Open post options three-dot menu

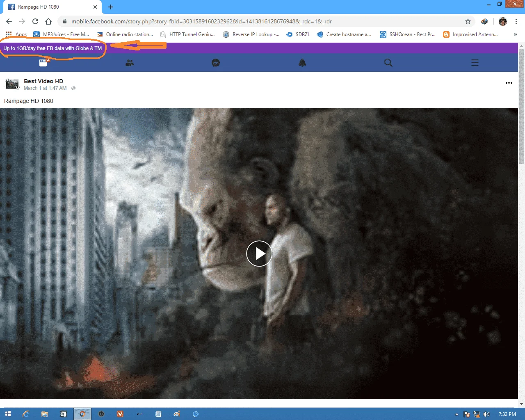coord(509,83)
